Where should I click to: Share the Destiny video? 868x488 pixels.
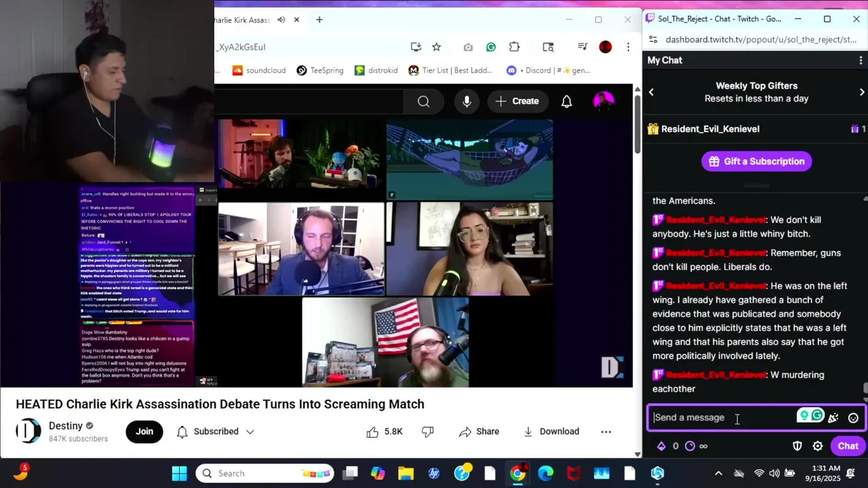(x=479, y=432)
